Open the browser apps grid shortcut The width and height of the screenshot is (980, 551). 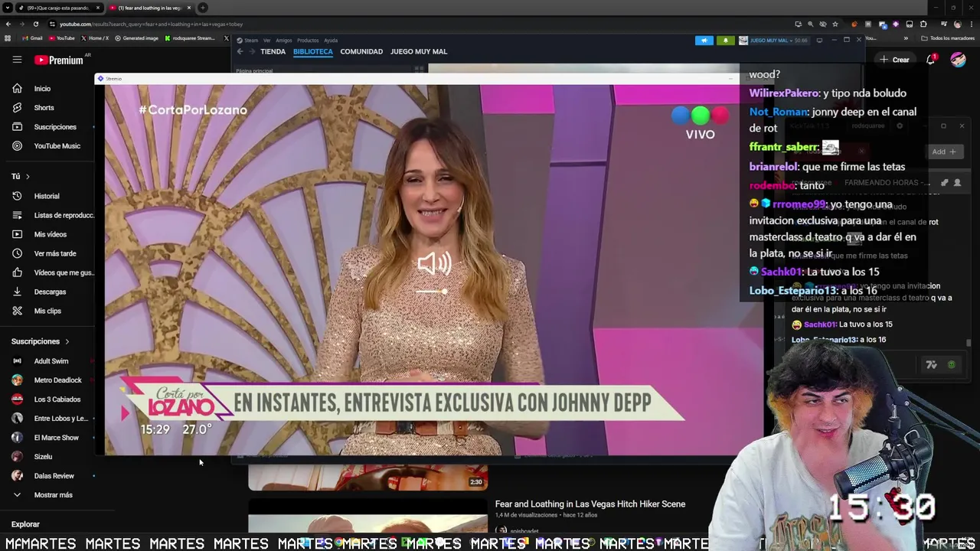(x=8, y=38)
